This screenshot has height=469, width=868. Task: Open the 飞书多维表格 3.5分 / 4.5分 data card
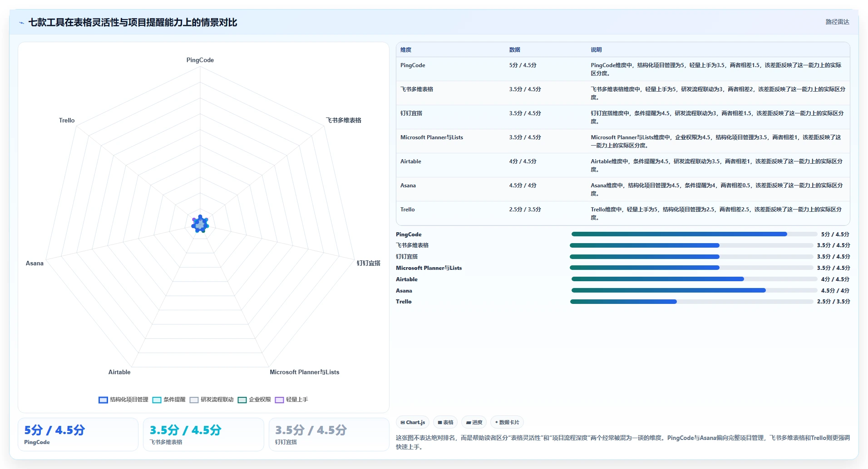pos(203,435)
